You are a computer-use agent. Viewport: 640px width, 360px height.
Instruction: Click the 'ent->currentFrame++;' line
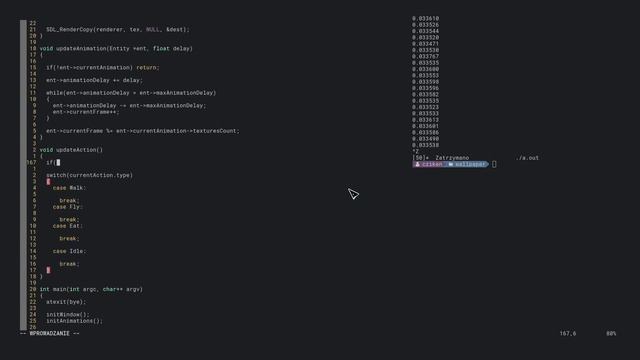[x=86, y=112]
